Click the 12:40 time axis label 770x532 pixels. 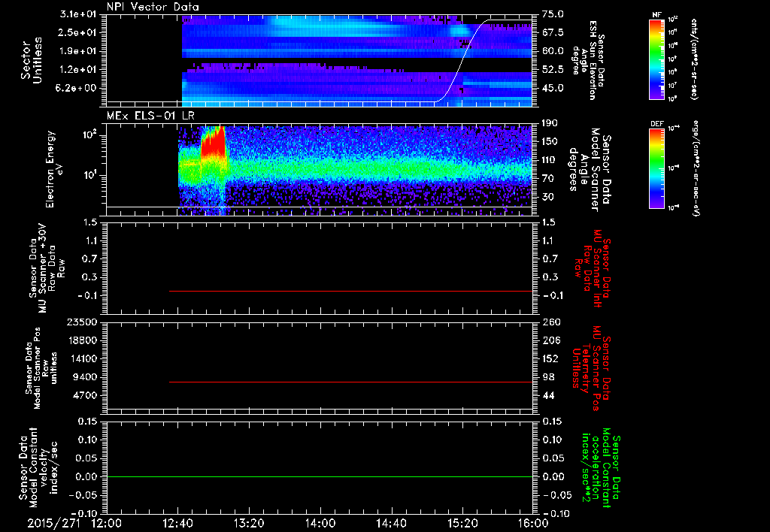coord(177,523)
